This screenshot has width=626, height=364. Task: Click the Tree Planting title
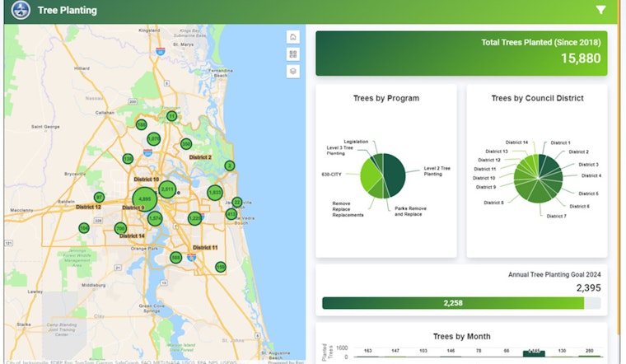(x=67, y=11)
